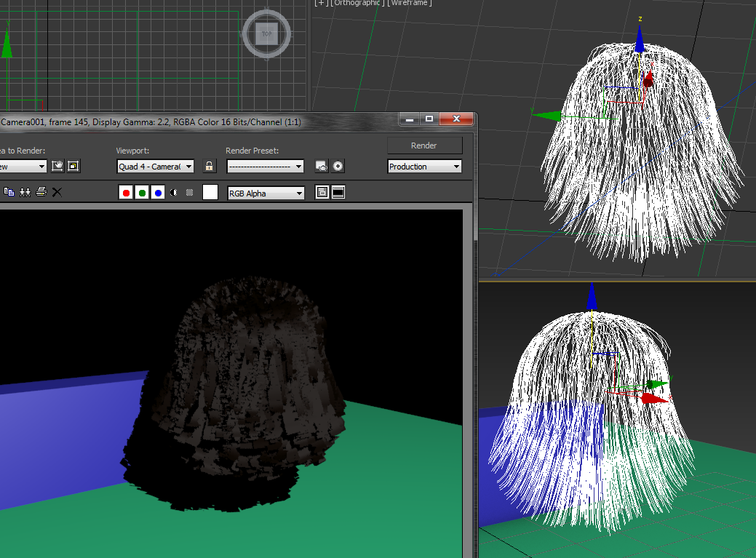The width and height of the screenshot is (756, 558).
Task: Click the Edit Region icon
Action: [x=57, y=167]
